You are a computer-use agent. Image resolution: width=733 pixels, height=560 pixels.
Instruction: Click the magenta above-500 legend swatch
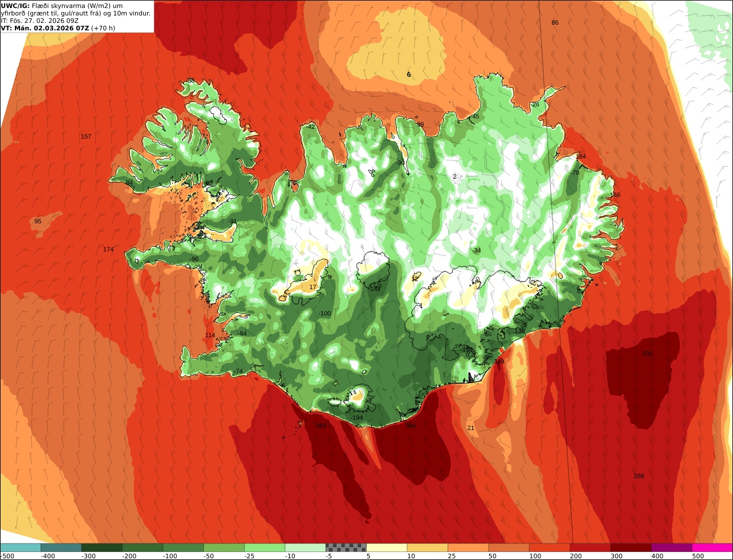[712, 547]
